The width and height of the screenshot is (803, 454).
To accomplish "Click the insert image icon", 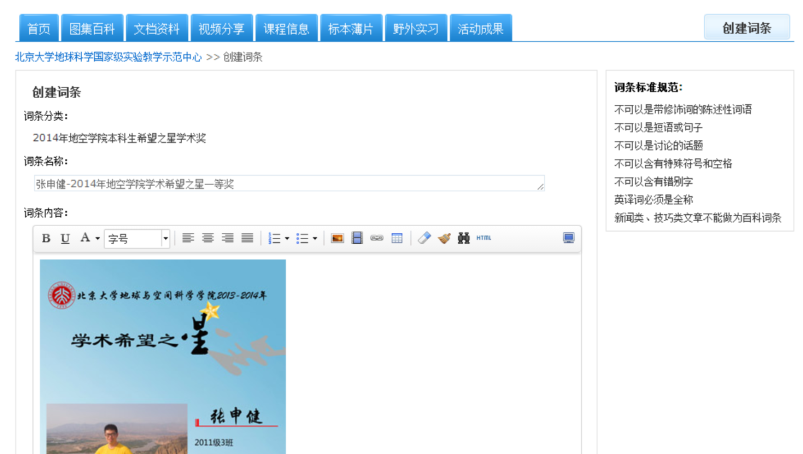I will tap(338, 238).
